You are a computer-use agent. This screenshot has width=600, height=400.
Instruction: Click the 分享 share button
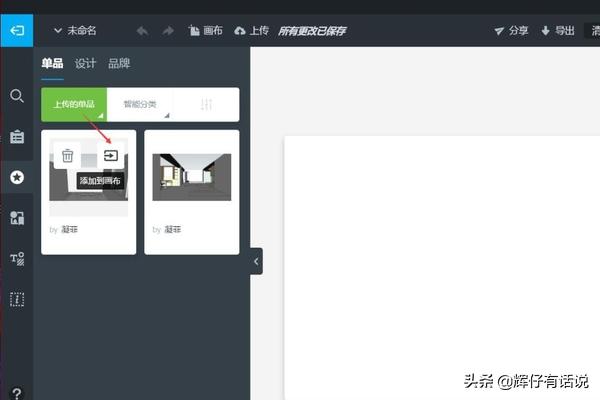511,31
